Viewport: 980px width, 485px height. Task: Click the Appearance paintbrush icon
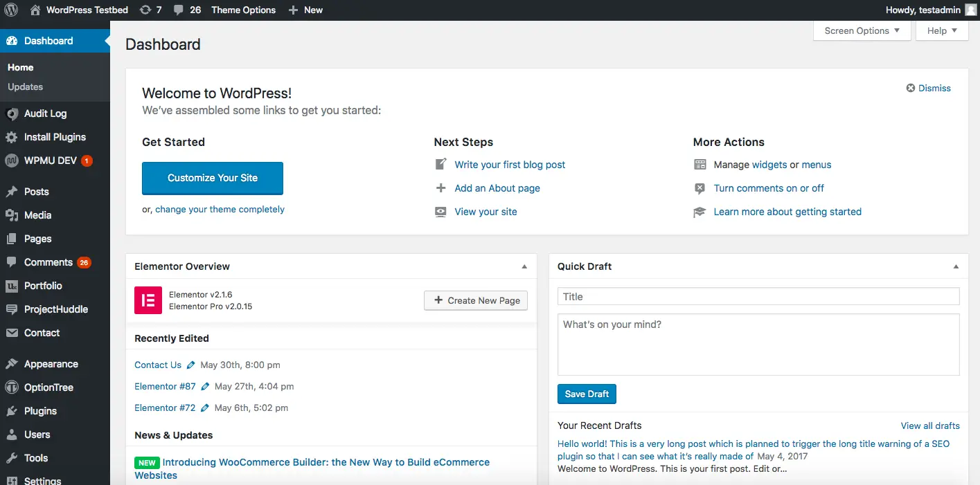[12, 364]
